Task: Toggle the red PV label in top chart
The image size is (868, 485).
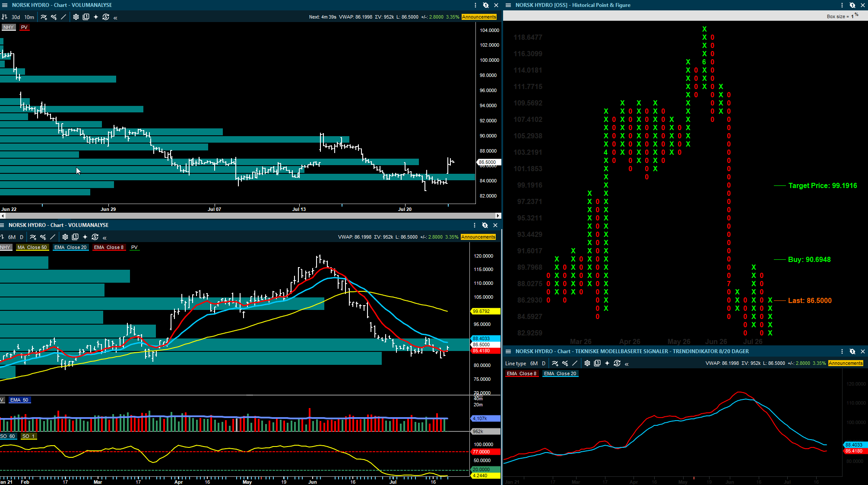Action: point(24,27)
